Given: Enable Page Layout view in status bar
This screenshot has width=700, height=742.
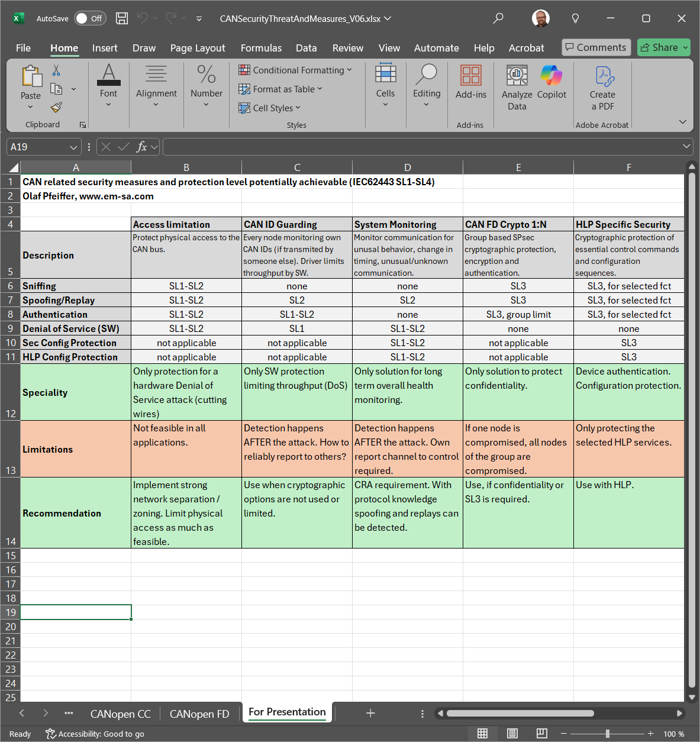Looking at the screenshot, I should [x=512, y=734].
